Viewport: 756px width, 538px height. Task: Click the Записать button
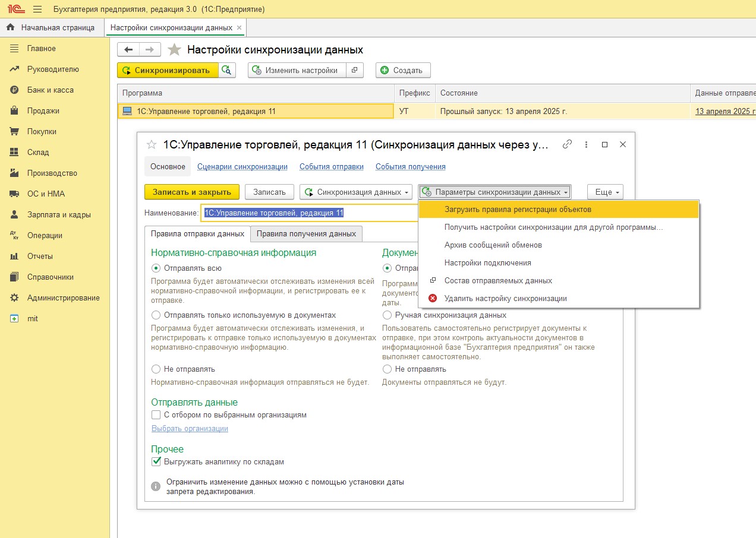pyautogui.click(x=269, y=192)
